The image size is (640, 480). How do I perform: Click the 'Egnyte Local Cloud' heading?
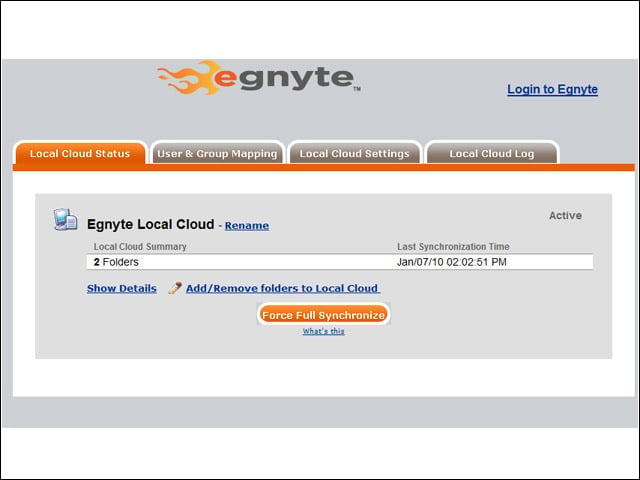[x=151, y=224]
